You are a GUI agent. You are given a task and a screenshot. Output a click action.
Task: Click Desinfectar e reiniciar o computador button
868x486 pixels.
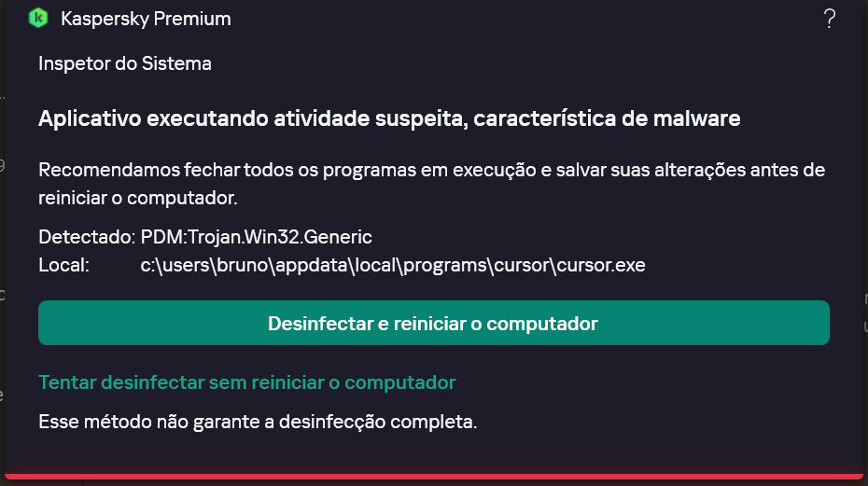pos(433,323)
